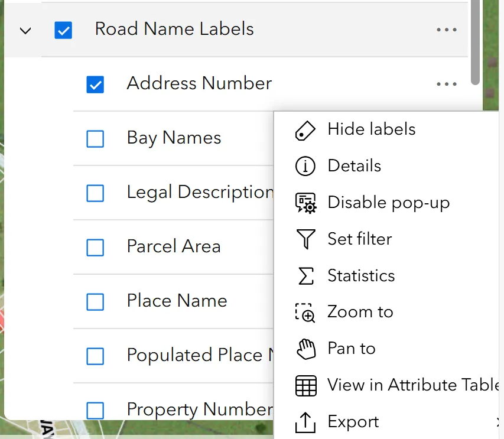Image resolution: width=504 pixels, height=439 pixels.
Task: Select Export in the context menu
Action: click(353, 422)
